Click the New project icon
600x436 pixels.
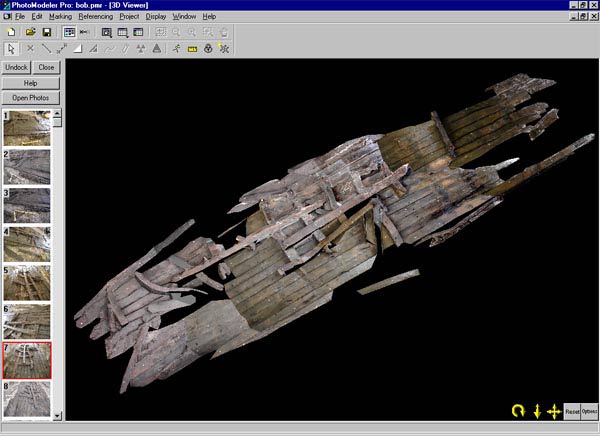(x=11, y=32)
